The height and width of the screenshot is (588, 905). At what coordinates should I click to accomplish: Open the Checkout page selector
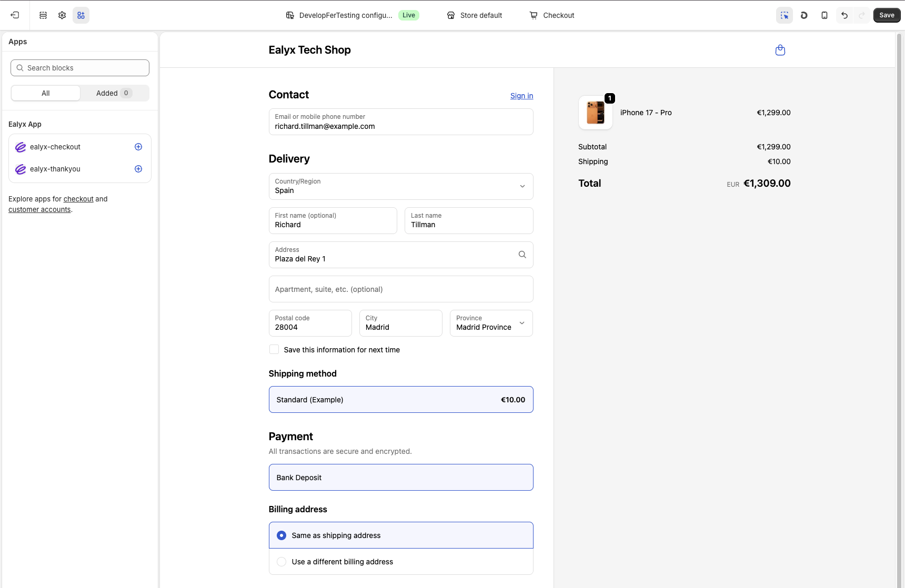551,15
